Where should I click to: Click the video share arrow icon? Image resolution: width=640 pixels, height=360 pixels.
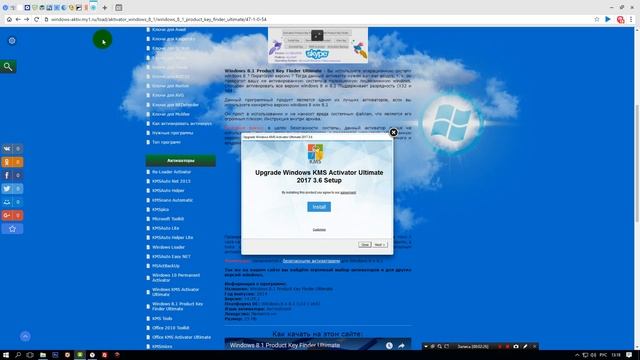(402, 346)
